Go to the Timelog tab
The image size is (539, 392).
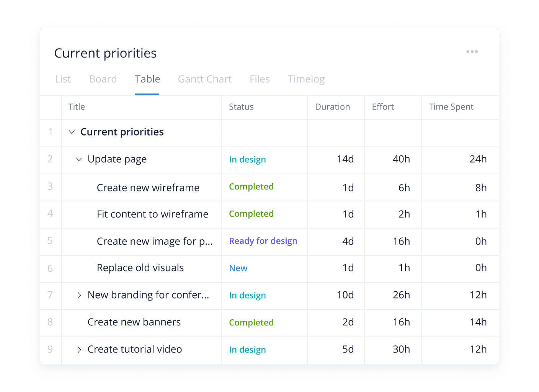(x=306, y=79)
